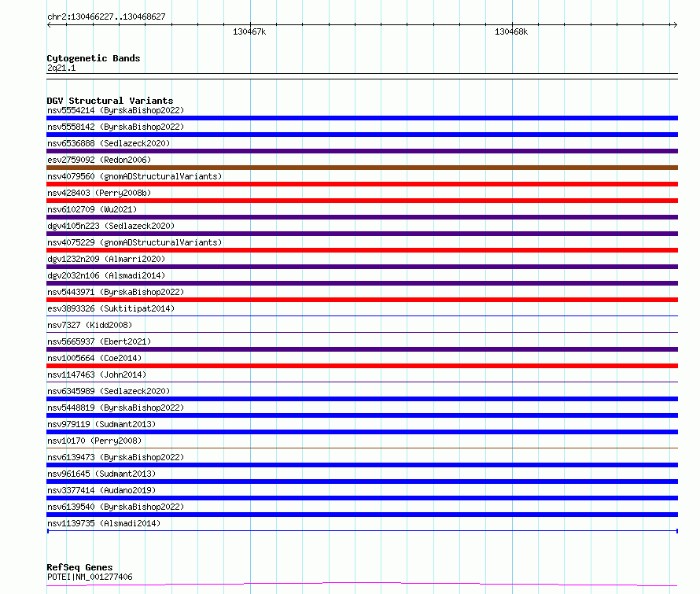Click the magenta POTEI gene line
This screenshot has height=594, width=700.
[362, 584]
